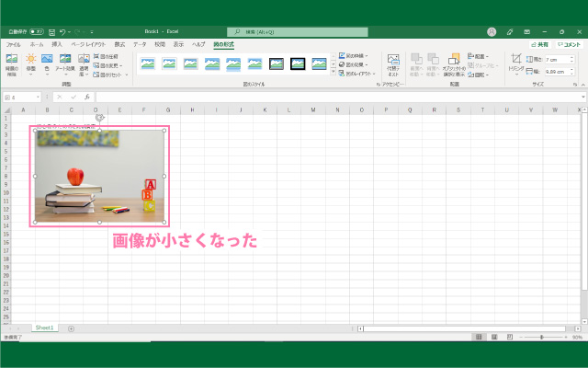
Task: Click the zoom in plus icon
Action: point(566,338)
